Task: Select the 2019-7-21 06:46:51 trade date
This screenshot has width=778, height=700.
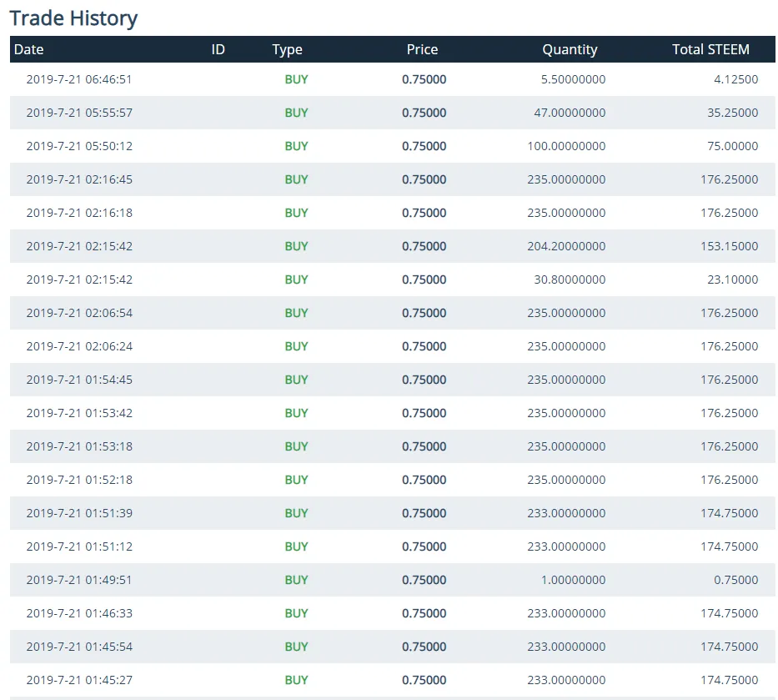Action: click(79, 79)
